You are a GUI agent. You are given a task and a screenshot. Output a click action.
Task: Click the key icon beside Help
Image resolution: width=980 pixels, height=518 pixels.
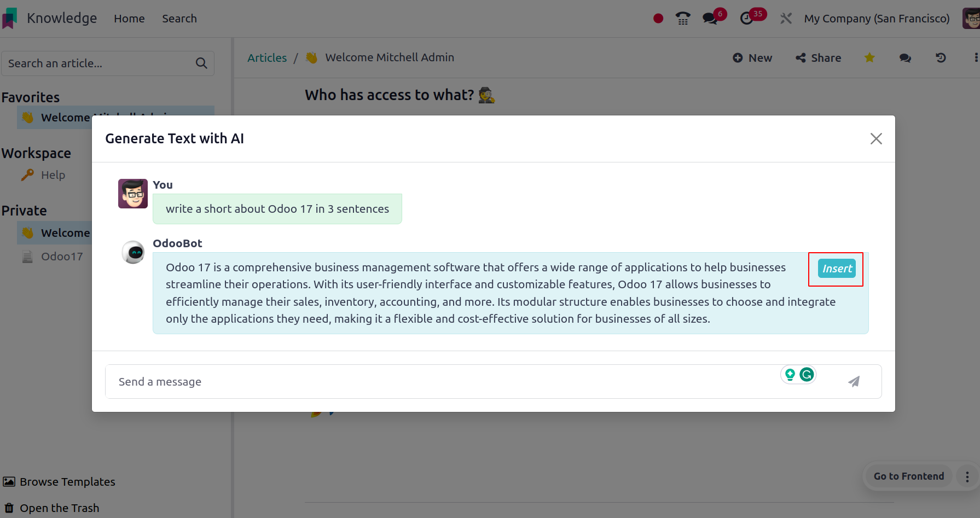point(27,175)
